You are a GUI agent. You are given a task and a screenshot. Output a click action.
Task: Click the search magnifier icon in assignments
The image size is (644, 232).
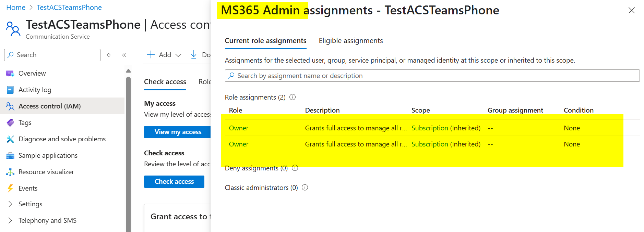(231, 76)
